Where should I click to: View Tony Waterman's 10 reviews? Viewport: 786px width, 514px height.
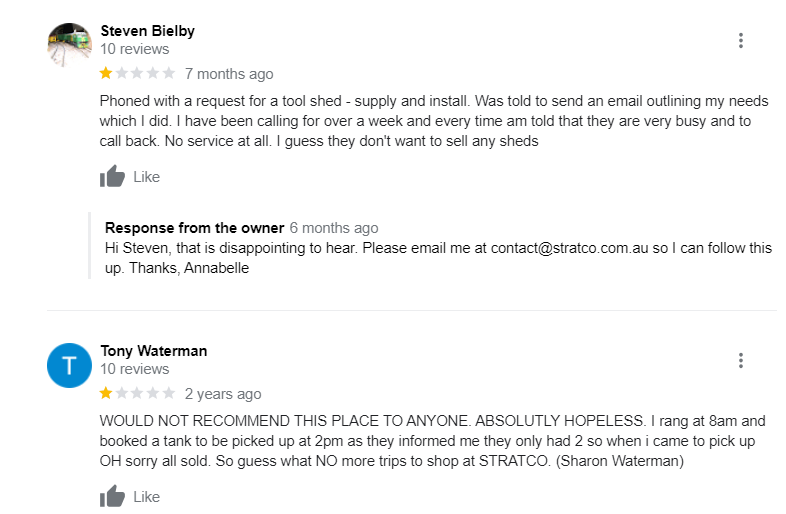click(x=134, y=369)
